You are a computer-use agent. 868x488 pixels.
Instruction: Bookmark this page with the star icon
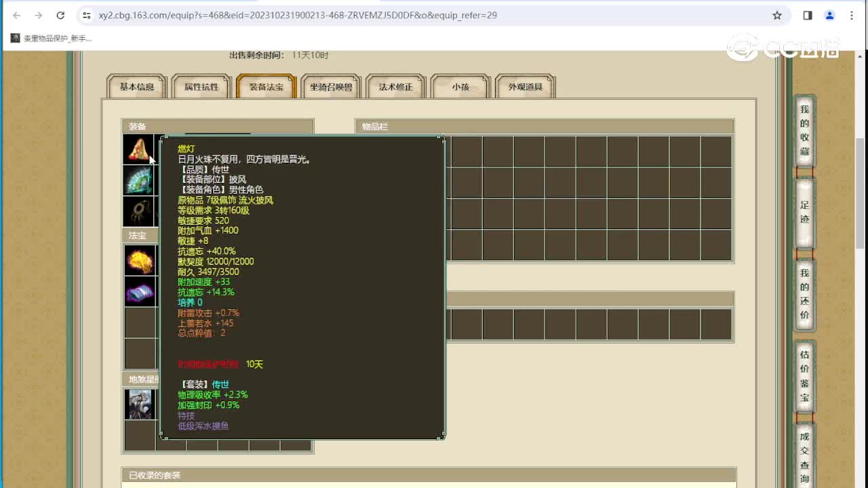coord(777,15)
